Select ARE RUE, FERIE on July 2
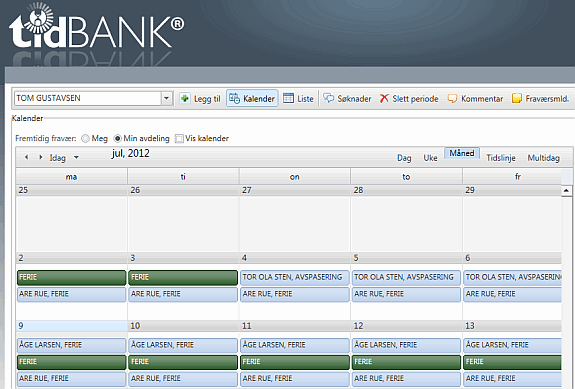Viewport: 575px width, 389px height. pyautogui.click(x=72, y=294)
